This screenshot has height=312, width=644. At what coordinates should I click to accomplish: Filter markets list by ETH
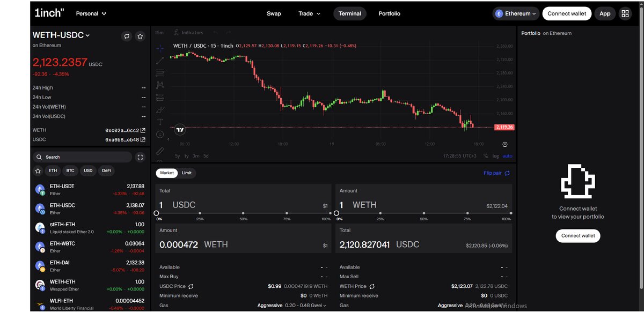pyautogui.click(x=53, y=171)
